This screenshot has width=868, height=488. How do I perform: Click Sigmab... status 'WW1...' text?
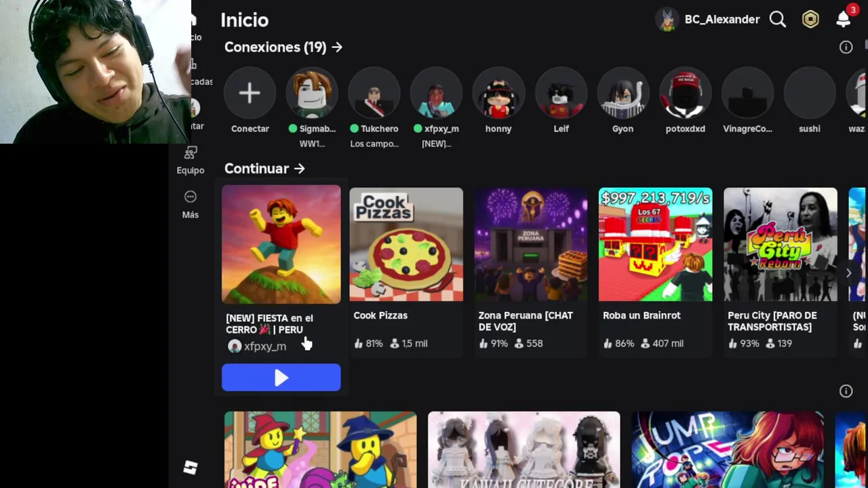[x=312, y=144]
